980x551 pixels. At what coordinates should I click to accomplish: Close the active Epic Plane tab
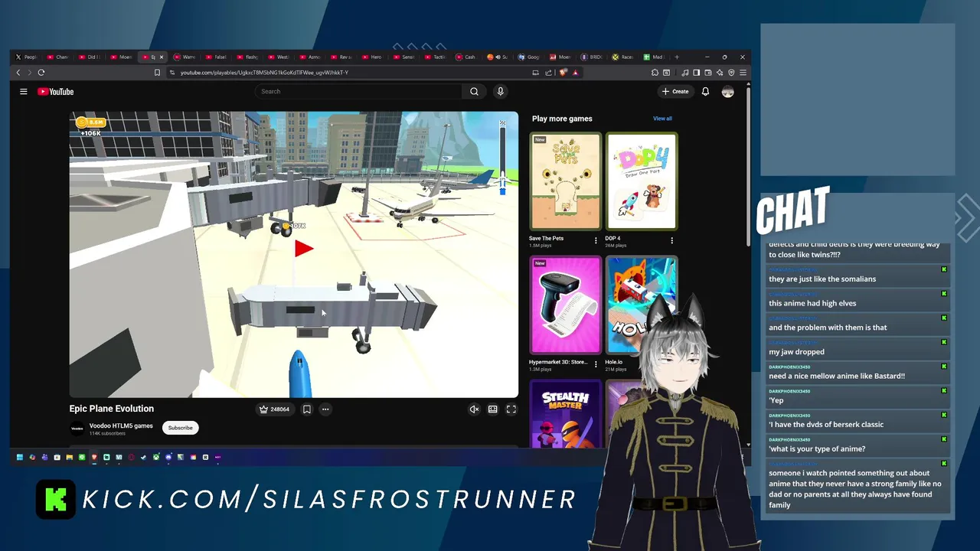pos(161,57)
